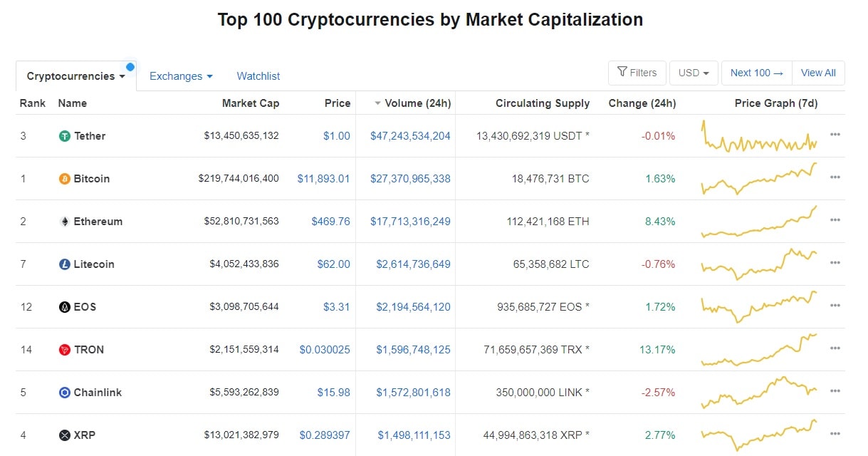Click the Chainlink hexagon logo icon
Image resolution: width=868 pixels, height=456 pixels.
(x=64, y=393)
